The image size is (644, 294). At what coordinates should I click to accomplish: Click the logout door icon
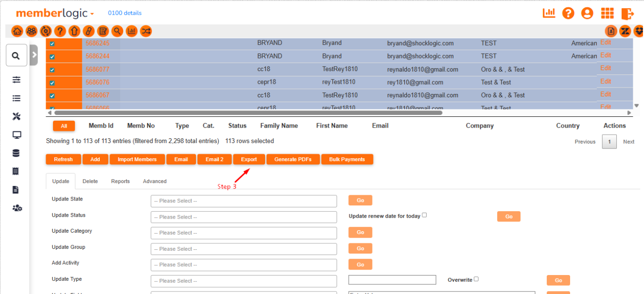point(627,13)
